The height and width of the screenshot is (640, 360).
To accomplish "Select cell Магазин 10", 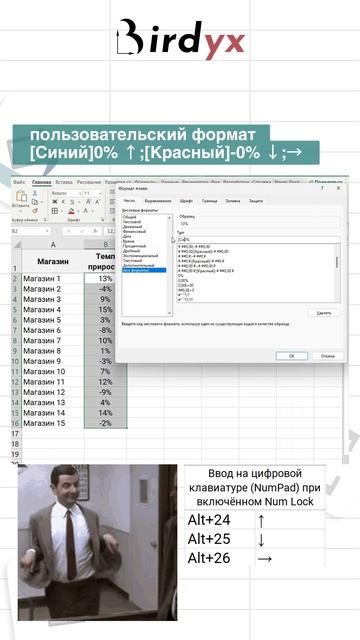I will pyautogui.click(x=53, y=371).
